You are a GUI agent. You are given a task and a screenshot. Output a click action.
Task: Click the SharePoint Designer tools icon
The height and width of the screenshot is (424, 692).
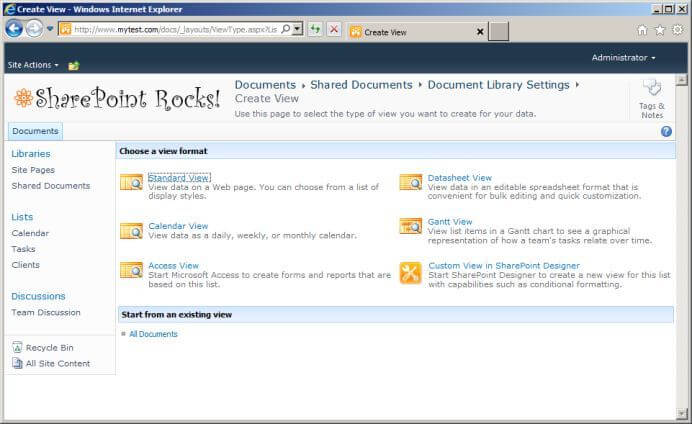411,273
